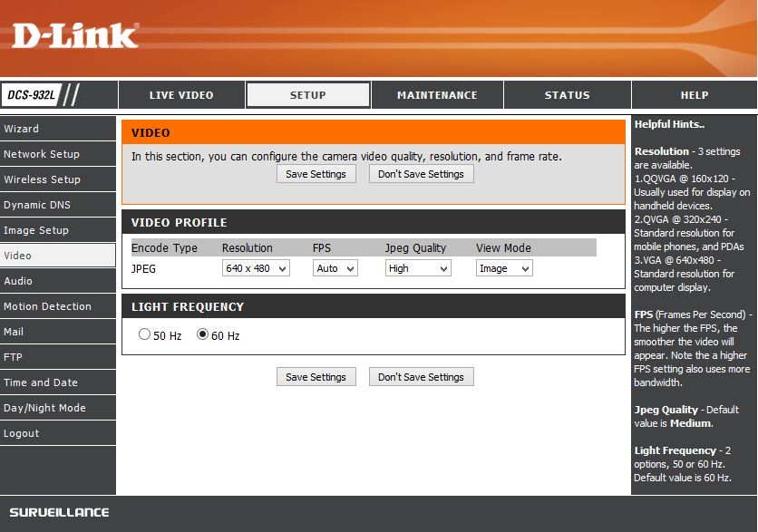Viewport: 758px width, 532px height.
Task: Open the FPS dropdown set to Auto
Action: tap(335, 267)
